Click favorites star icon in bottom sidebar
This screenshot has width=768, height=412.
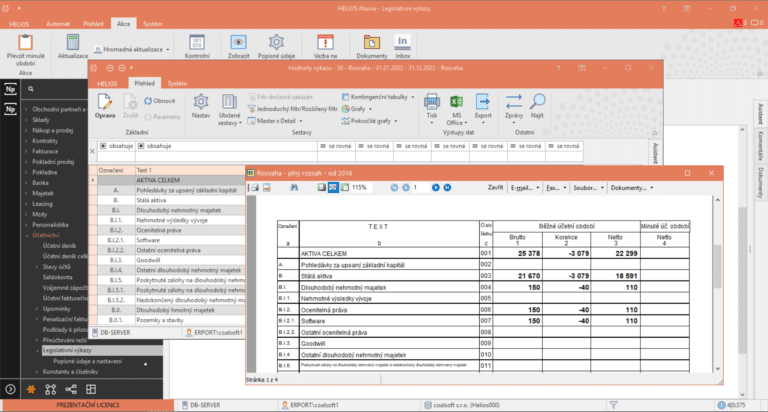[31, 389]
